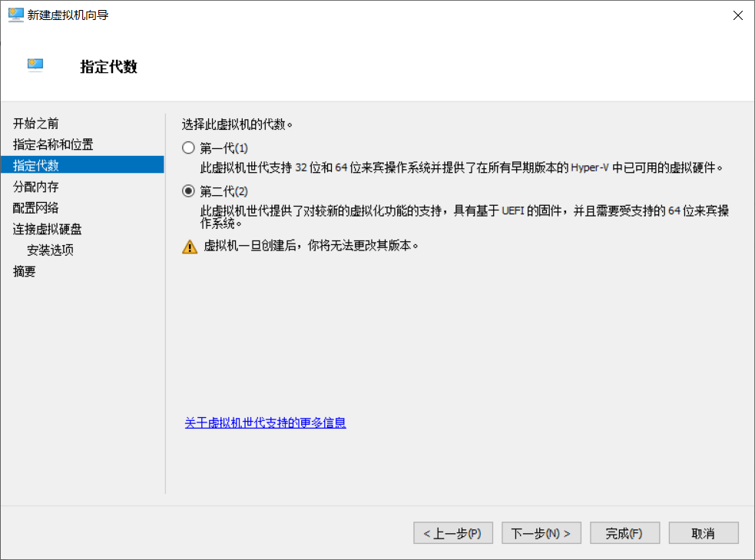The width and height of the screenshot is (755, 560).
Task: Click the 完成(F) button
Action: point(624,532)
